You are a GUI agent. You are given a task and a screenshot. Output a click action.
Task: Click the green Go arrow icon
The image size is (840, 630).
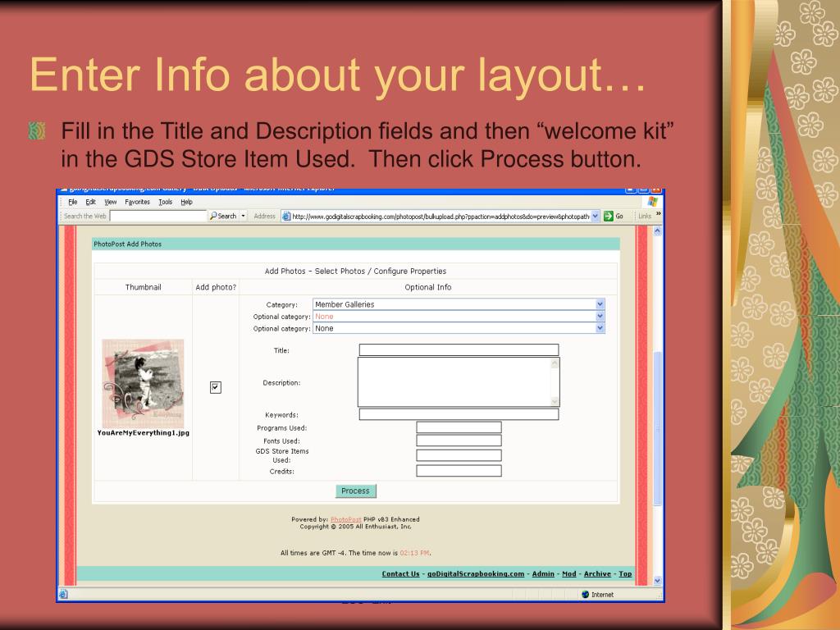pyautogui.click(x=608, y=216)
